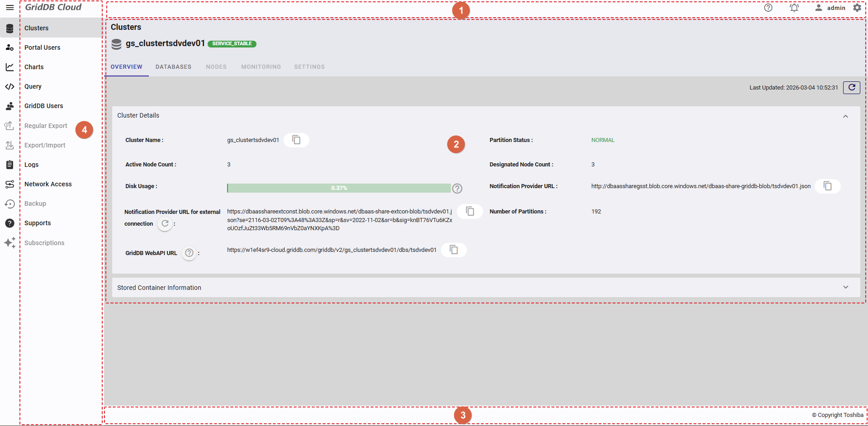868x426 pixels.
Task: Switch to the Databases tab
Action: coord(174,67)
